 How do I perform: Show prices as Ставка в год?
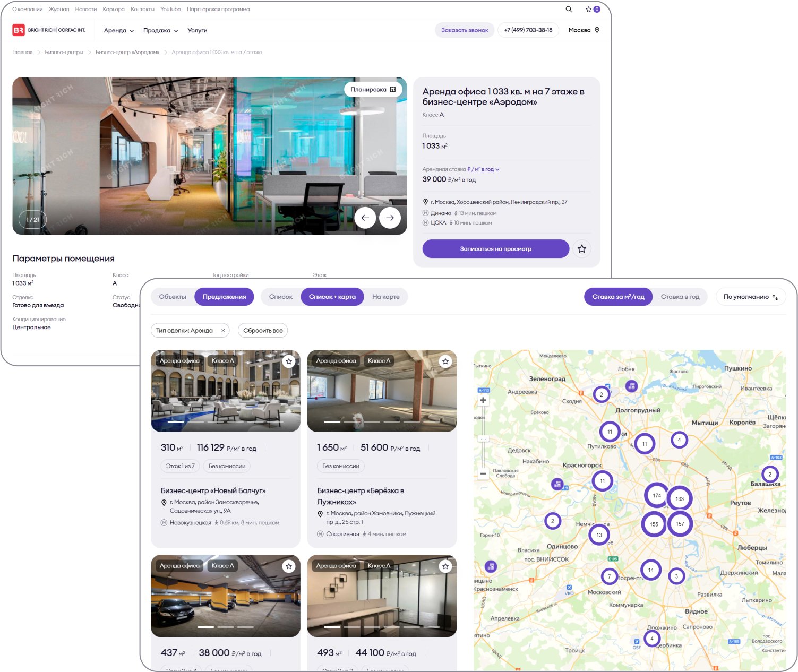point(680,297)
